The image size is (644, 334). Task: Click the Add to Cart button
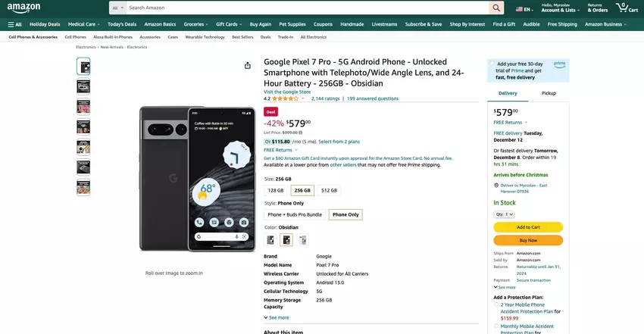pyautogui.click(x=528, y=227)
